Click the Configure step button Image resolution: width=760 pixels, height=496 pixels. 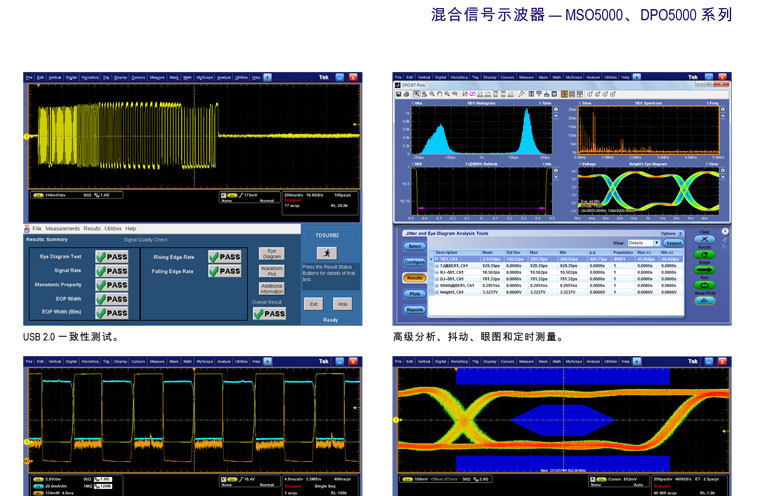coord(414,262)
